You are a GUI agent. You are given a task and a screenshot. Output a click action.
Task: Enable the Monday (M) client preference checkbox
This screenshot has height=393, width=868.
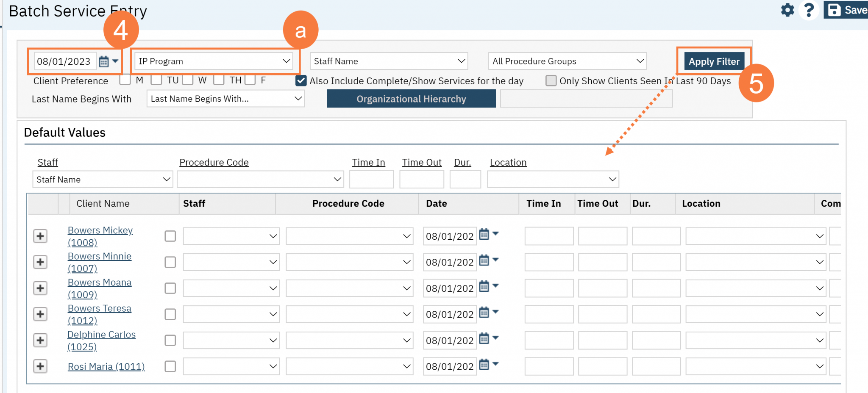tap(125, 80)
